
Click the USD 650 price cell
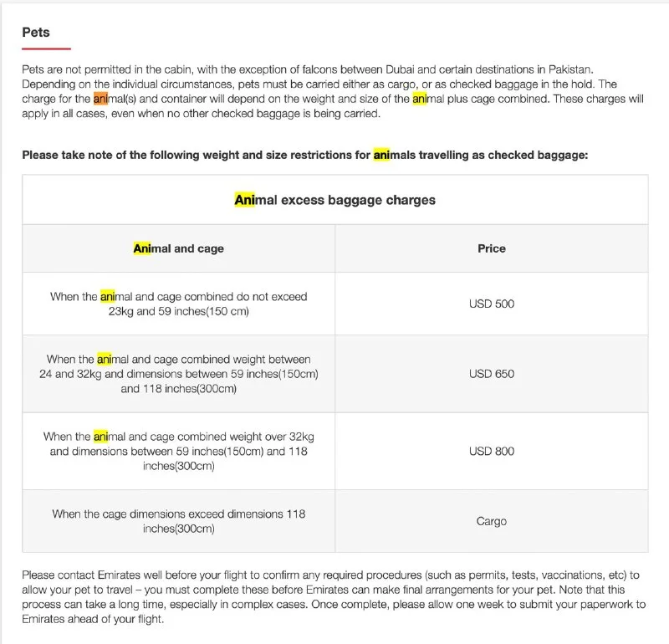coord(492,374)
